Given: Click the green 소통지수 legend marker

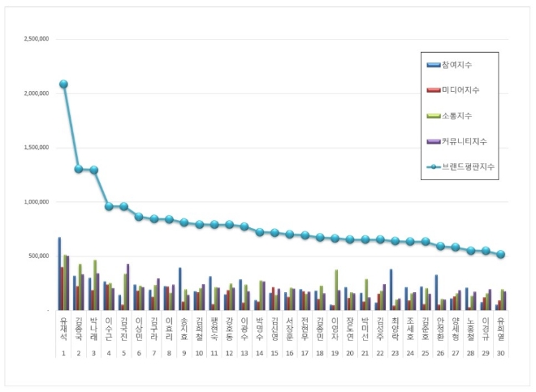Looking at the screenshot, I should [x=434, y=115].
